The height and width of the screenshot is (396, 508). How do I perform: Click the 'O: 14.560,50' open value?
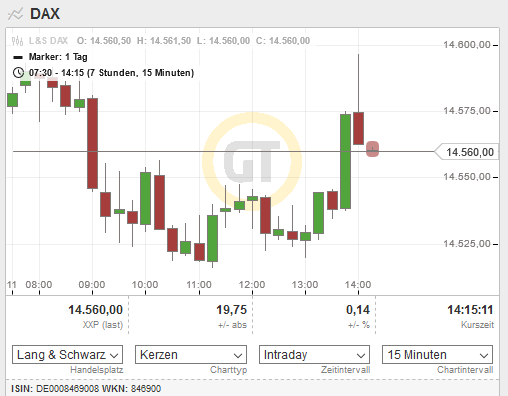pos(104,41)
